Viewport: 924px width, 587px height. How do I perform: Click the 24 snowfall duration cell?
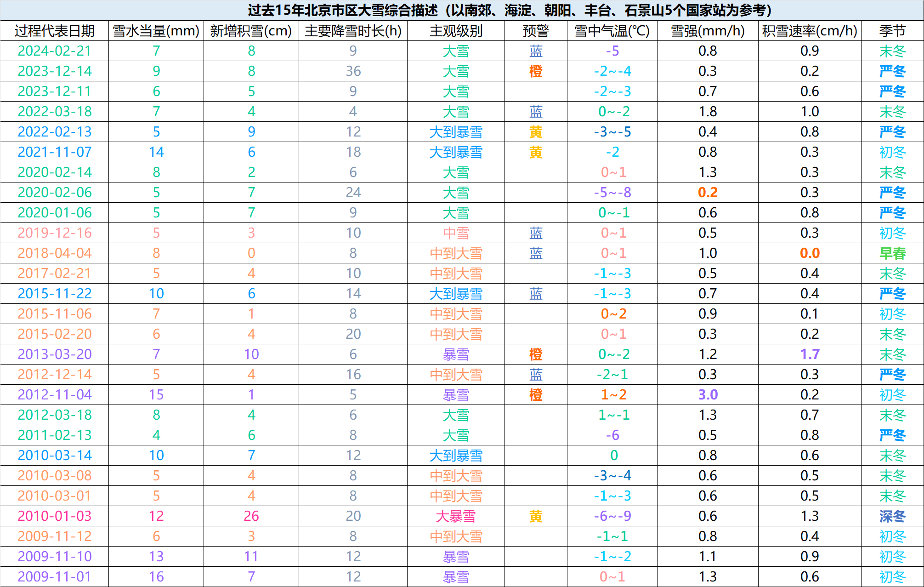tap(353, 193)
